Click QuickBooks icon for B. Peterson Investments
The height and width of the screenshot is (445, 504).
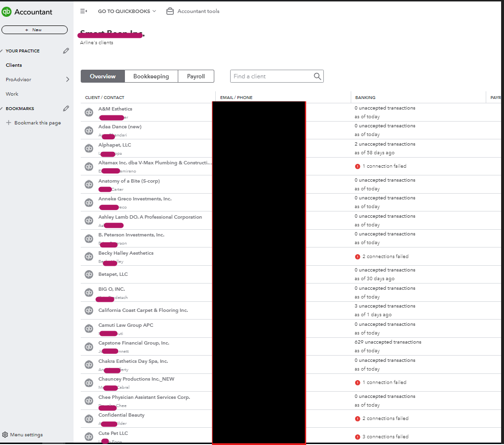pos(89,238)
